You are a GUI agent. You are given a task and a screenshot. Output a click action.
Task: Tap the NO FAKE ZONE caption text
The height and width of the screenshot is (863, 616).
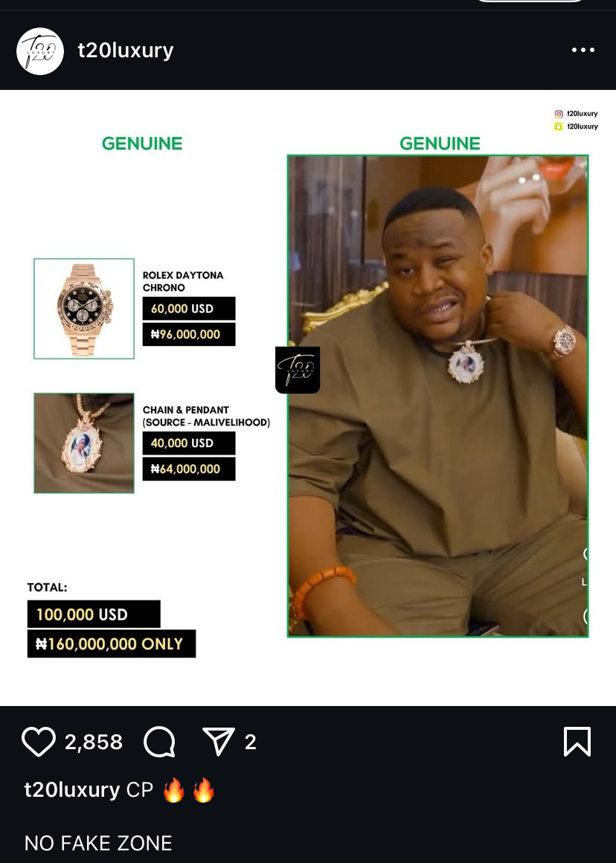tap(98, 843)
